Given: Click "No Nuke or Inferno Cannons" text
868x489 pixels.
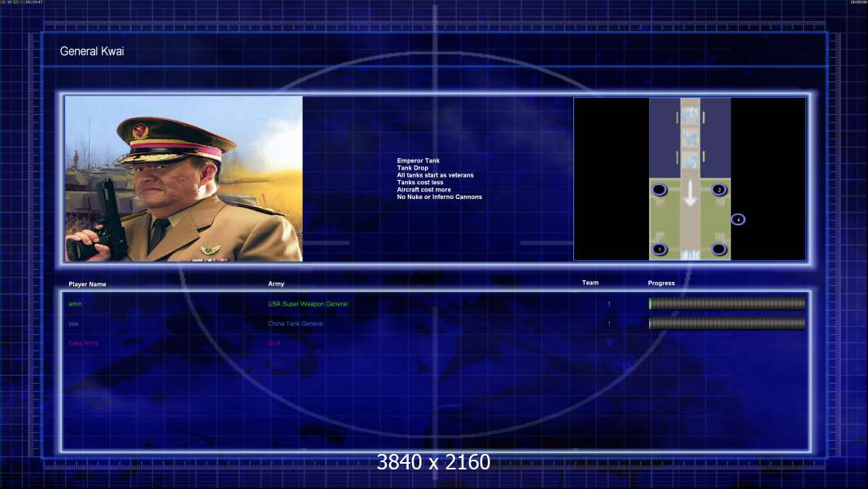Looking at the screenshot, I should click(x=440, y=196).
